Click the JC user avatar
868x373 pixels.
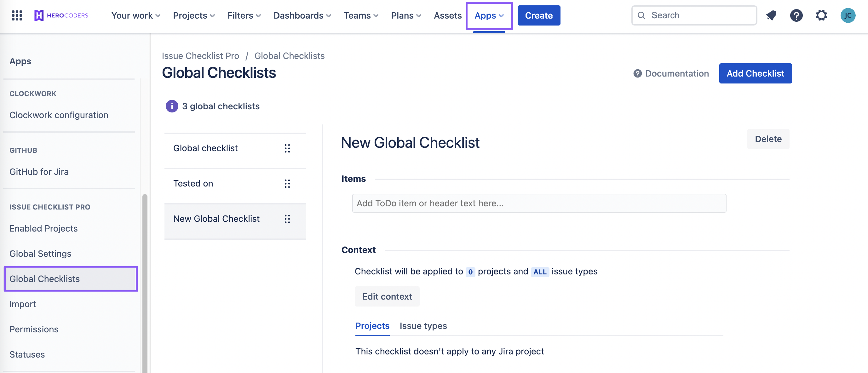848,15
